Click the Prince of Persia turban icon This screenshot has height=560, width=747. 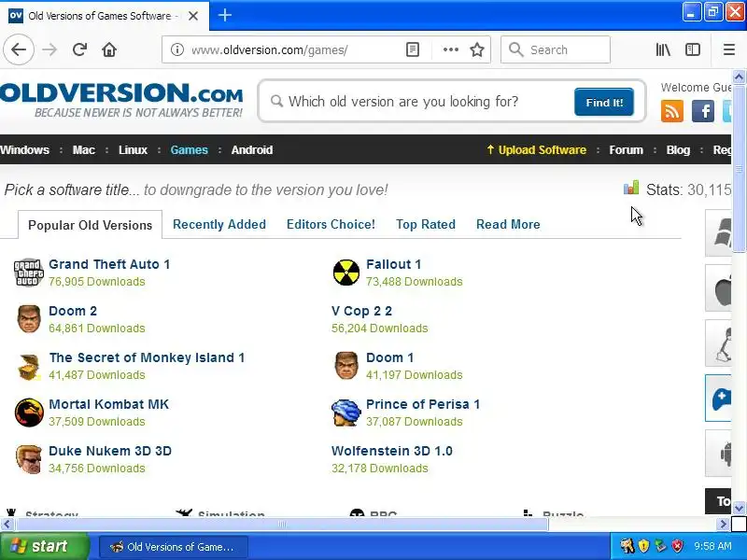(346, 413)
